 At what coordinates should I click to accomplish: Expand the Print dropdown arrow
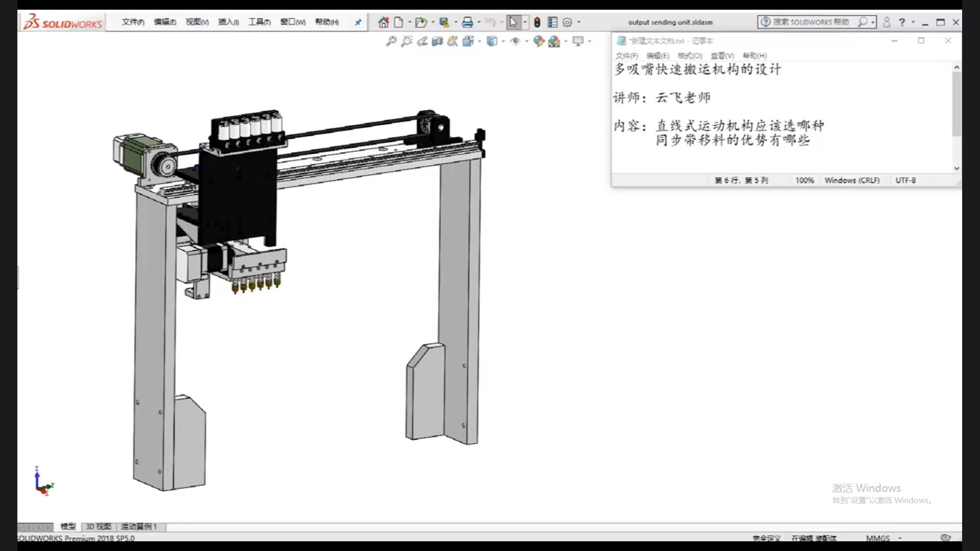(479, 22)
